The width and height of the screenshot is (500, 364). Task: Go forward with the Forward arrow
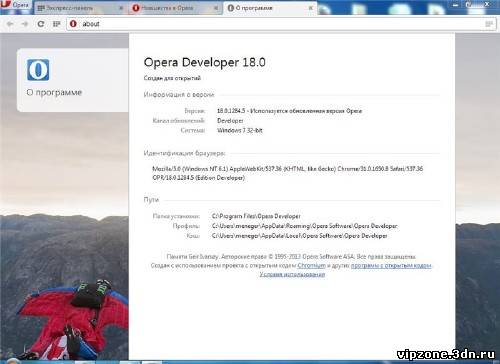pos(25,24)
